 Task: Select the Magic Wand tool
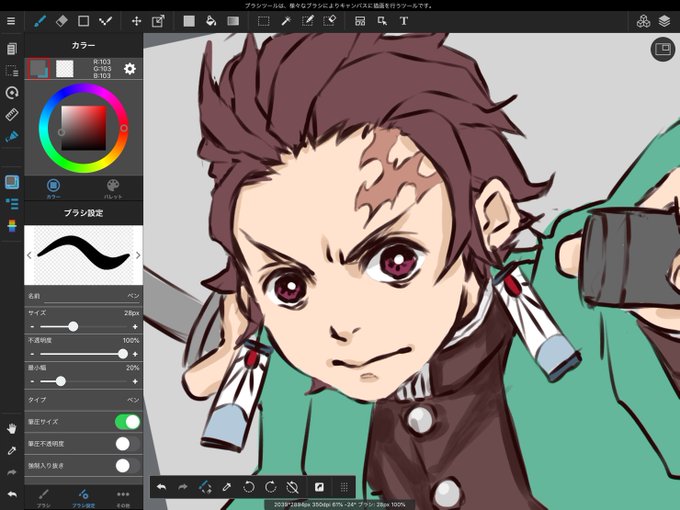(x=286, y=21)
